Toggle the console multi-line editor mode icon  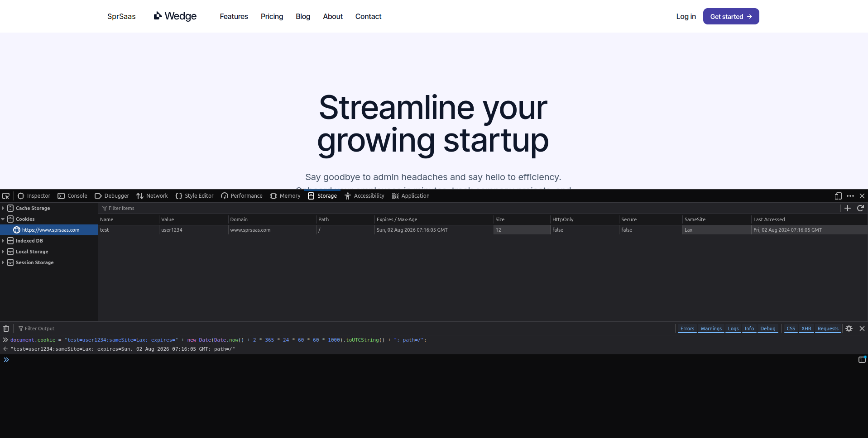click(x=862, y=360)
